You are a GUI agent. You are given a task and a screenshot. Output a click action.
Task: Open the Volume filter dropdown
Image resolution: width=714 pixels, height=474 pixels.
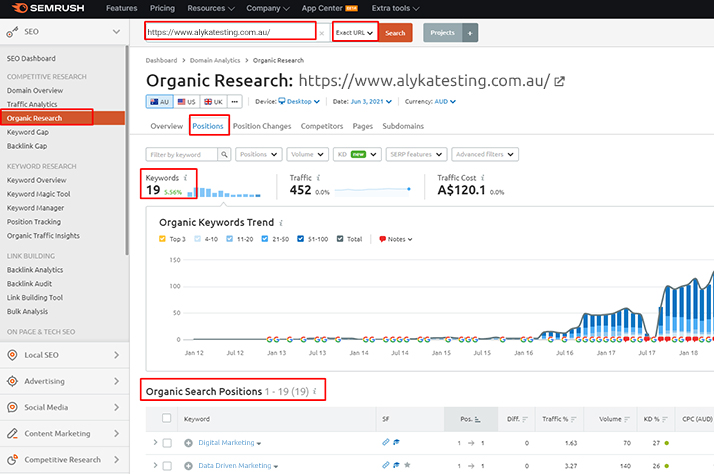click(x=307, y=154)
